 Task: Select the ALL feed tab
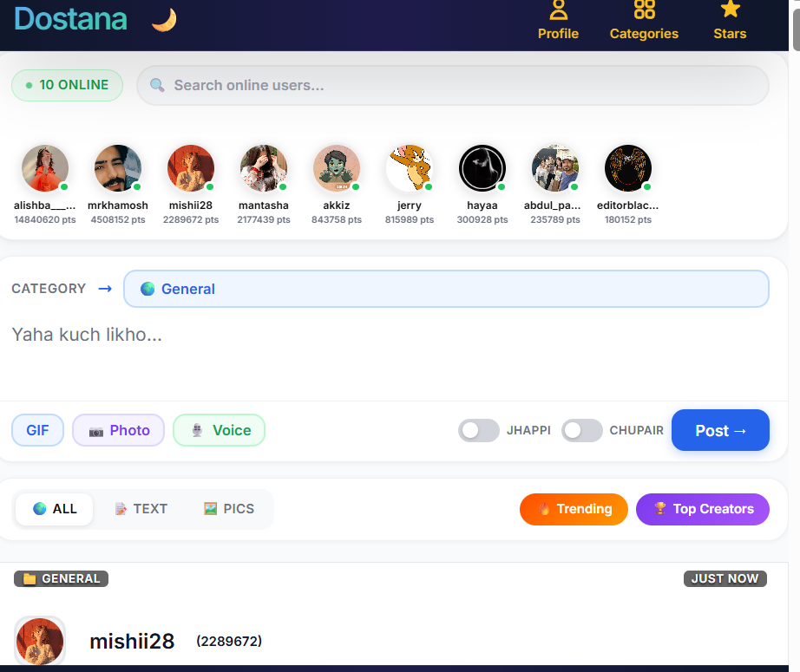click(55, 509)
